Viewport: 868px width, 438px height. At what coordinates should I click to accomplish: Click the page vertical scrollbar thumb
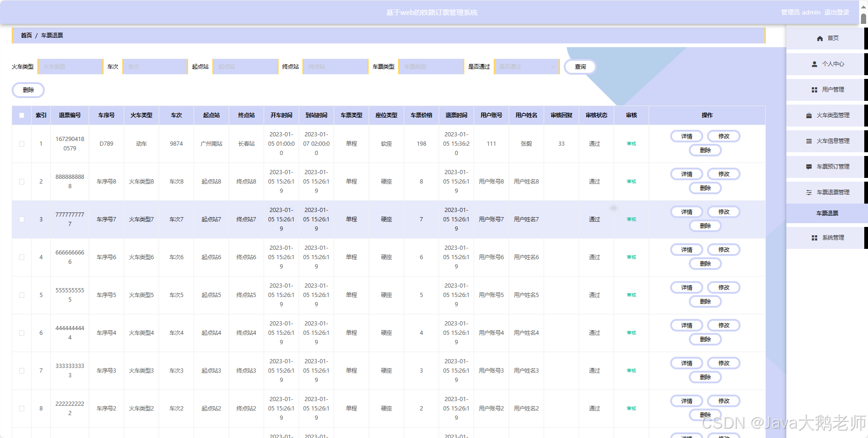pos(863,19)
